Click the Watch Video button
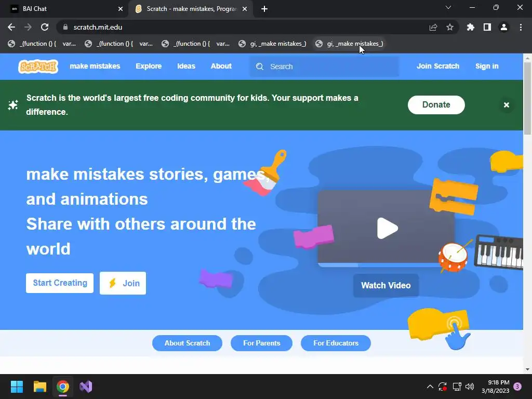Screen dimensions: 532x399 pos(386,285)
